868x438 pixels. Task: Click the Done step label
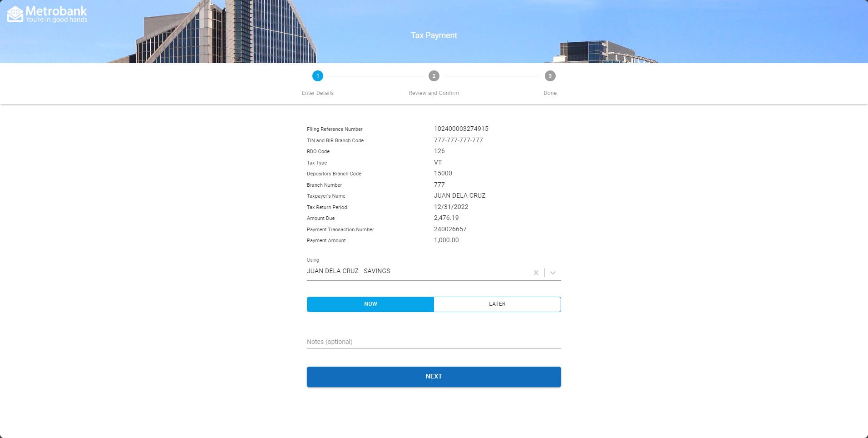[x=550, y=93]
